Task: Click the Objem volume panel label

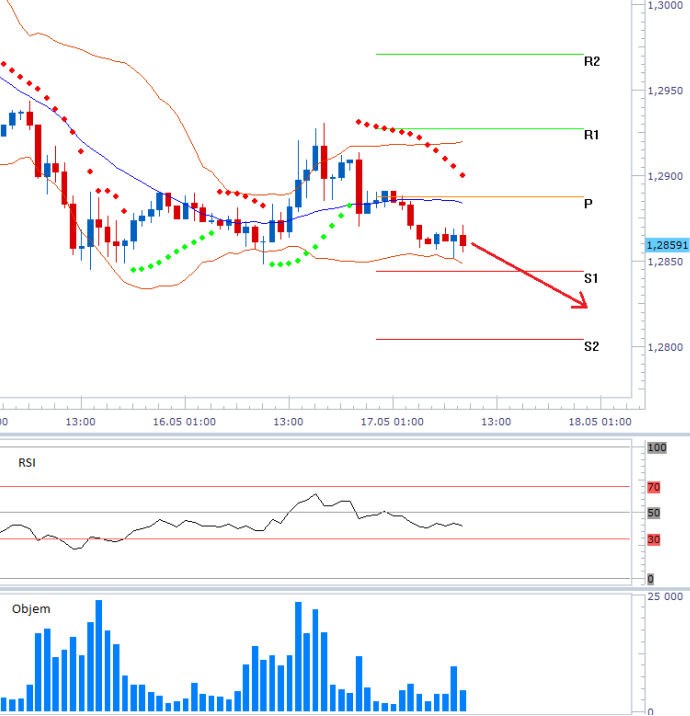Action: [31, 609]
